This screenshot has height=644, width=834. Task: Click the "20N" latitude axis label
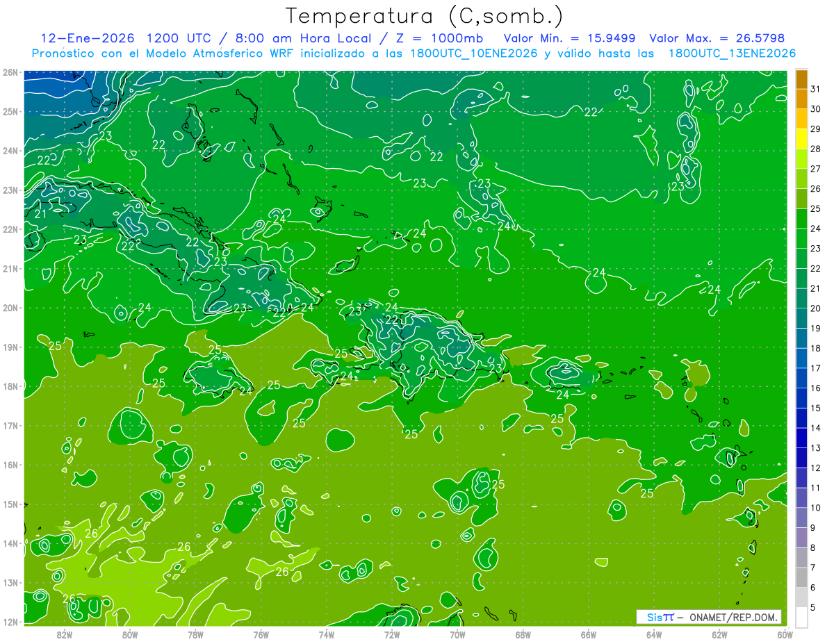[10, 308]
